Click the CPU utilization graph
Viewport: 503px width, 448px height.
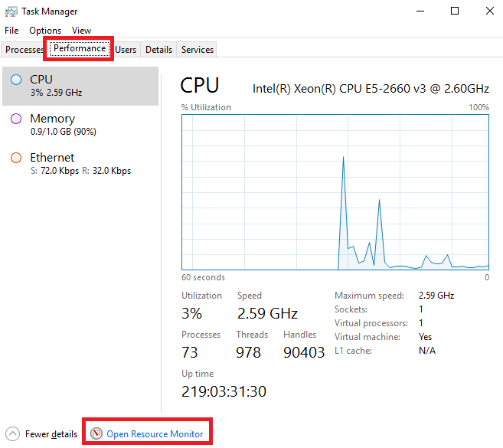click(335, 192)
